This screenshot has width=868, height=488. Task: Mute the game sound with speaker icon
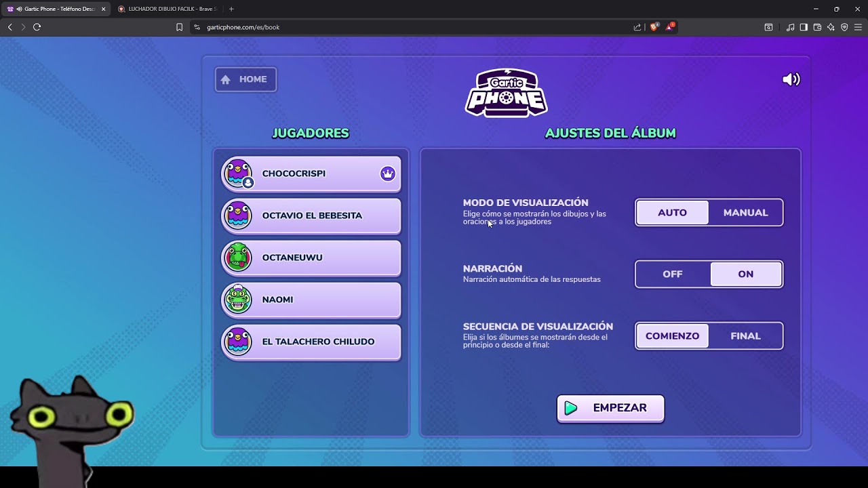pos(791,79)
